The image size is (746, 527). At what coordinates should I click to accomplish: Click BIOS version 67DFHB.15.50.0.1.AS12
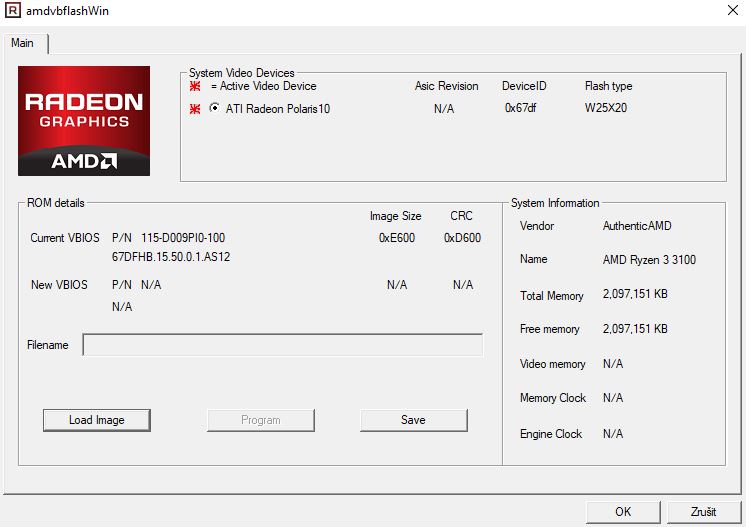click(171, 257)
